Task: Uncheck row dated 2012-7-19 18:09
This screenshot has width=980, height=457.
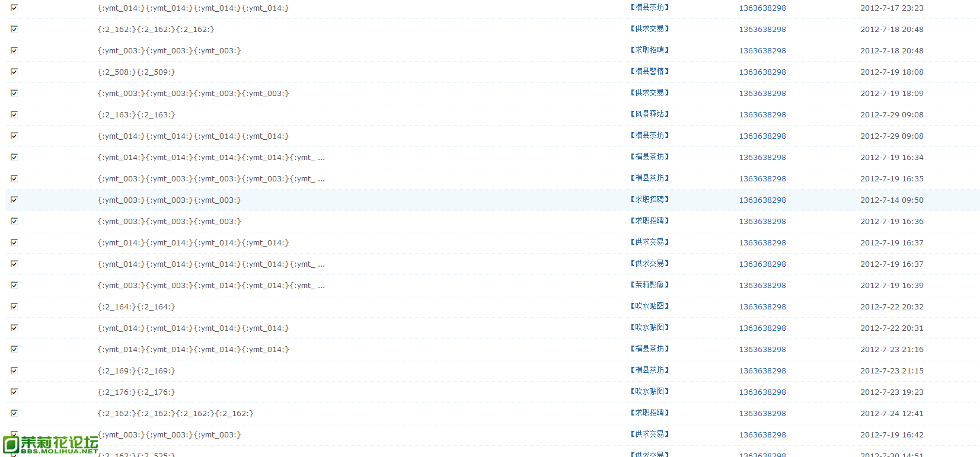Action: 14,93
